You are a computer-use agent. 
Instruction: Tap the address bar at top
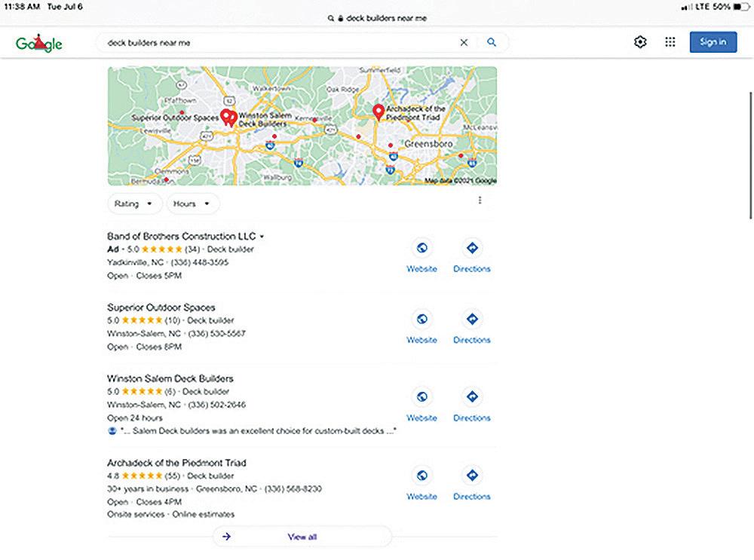click(x=377, y=18)
